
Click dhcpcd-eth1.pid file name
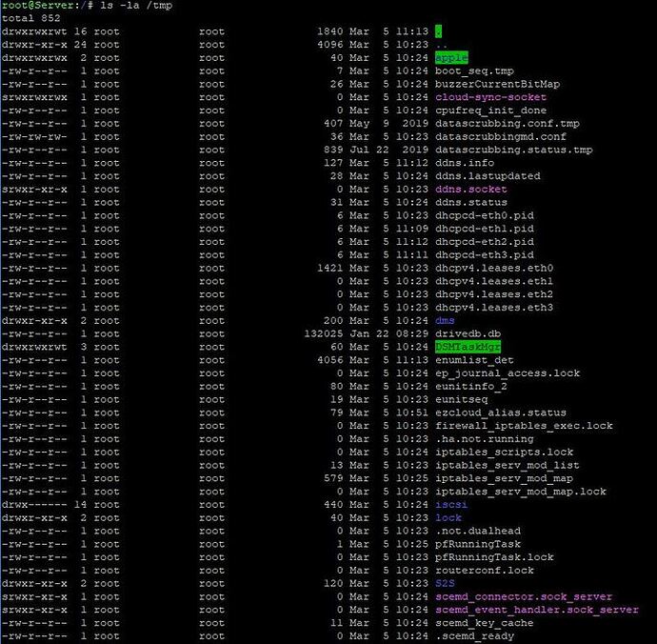pyautogui.click(x=485, y=229)
